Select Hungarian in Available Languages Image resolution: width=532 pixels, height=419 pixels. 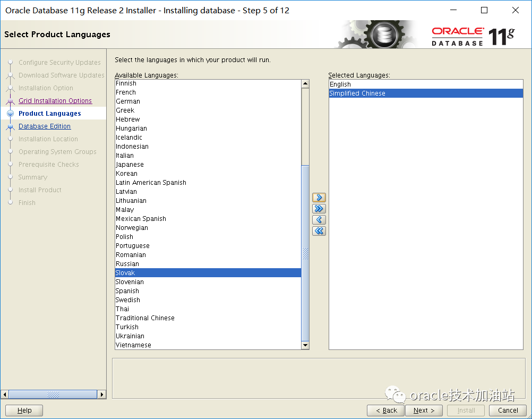(x=208, y=128)
